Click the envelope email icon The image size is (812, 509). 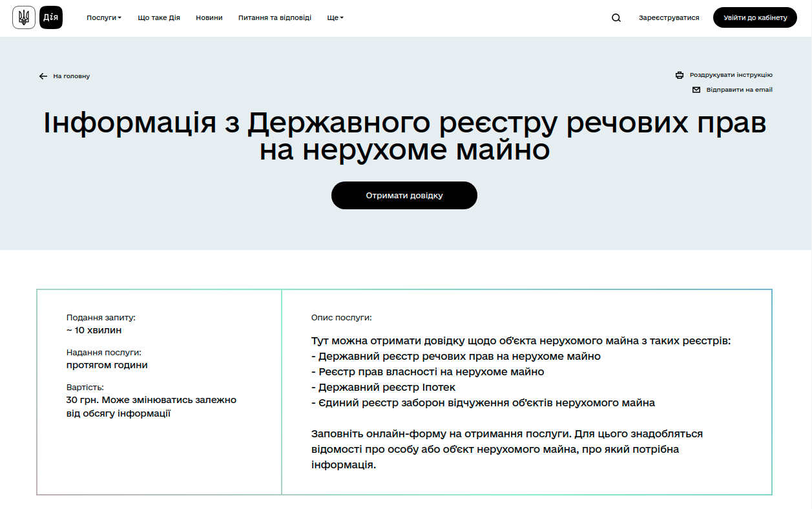point(696,90)
